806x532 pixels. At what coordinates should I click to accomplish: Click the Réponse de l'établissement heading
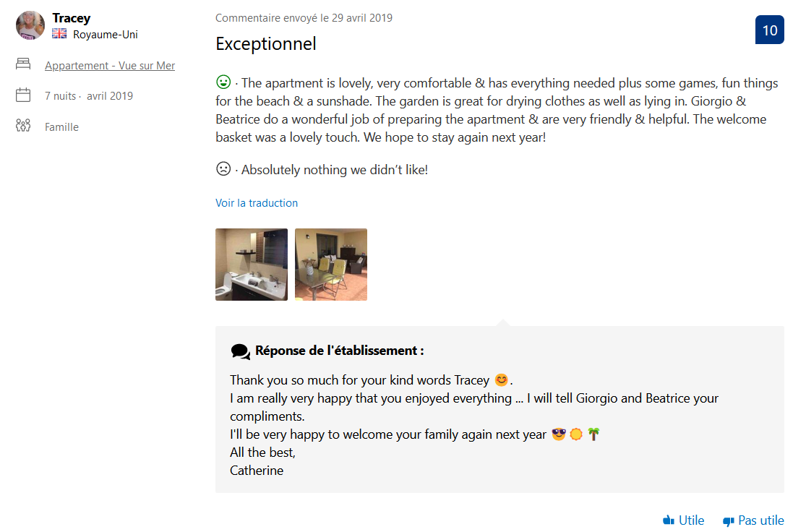[x=339, y=351]
